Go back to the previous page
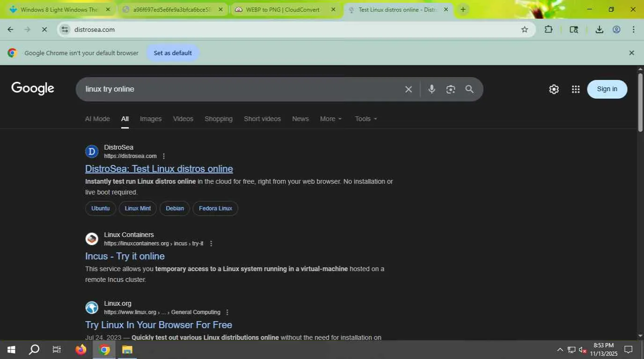The height and width of the screenshot is (359, 644). (x=10, y=29)
